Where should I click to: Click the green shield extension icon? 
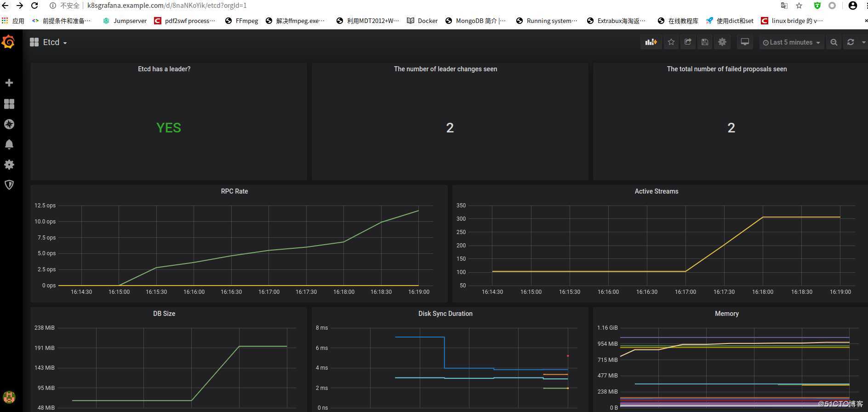tap(817, 6)
